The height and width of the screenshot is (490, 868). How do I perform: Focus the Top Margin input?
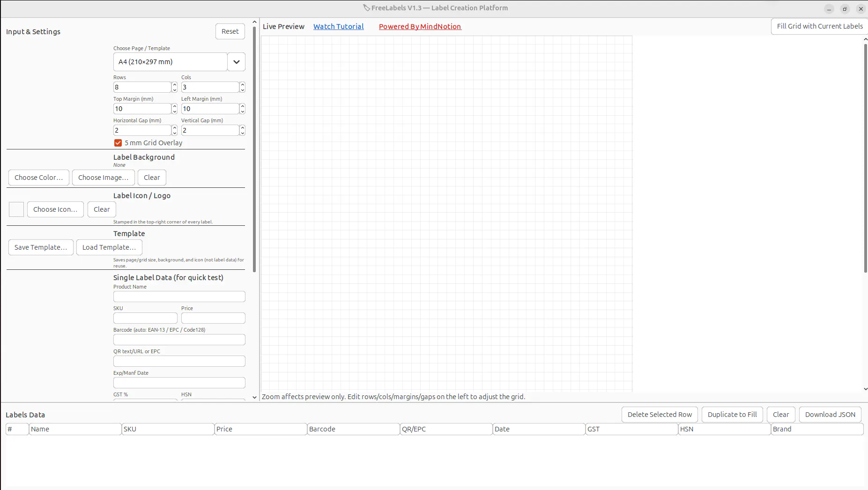coord(142,109)
